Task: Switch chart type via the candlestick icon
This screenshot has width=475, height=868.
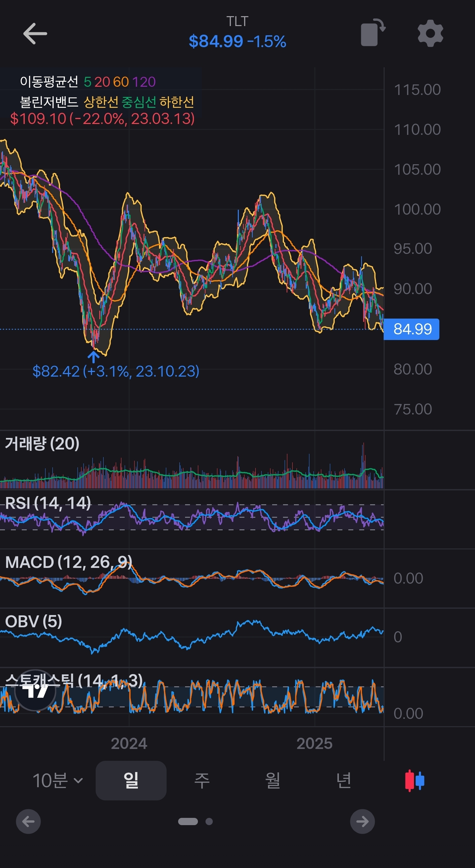Action: pyautogui.click(x=415, y=780)
